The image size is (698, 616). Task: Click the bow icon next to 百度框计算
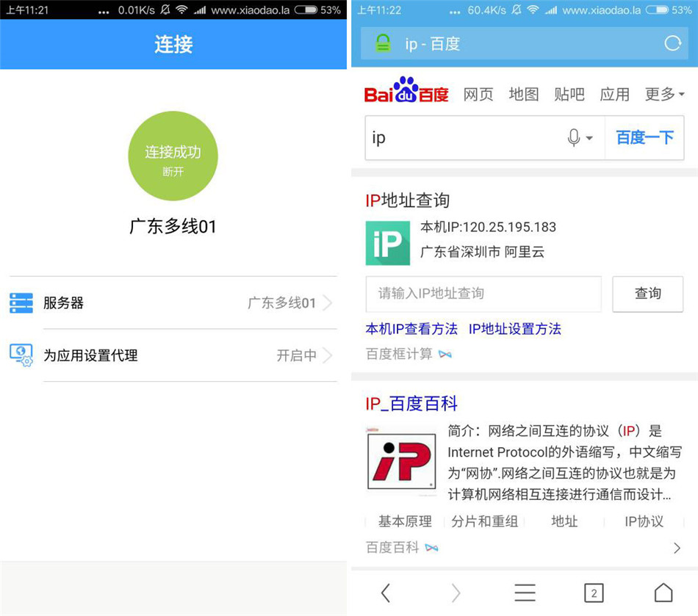[445, 355]
